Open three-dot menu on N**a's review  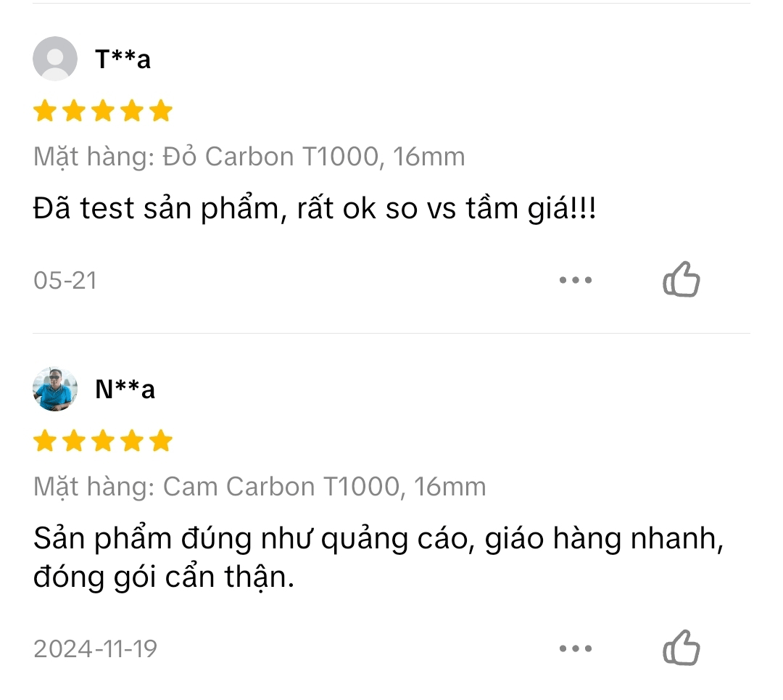coord(576,648)
